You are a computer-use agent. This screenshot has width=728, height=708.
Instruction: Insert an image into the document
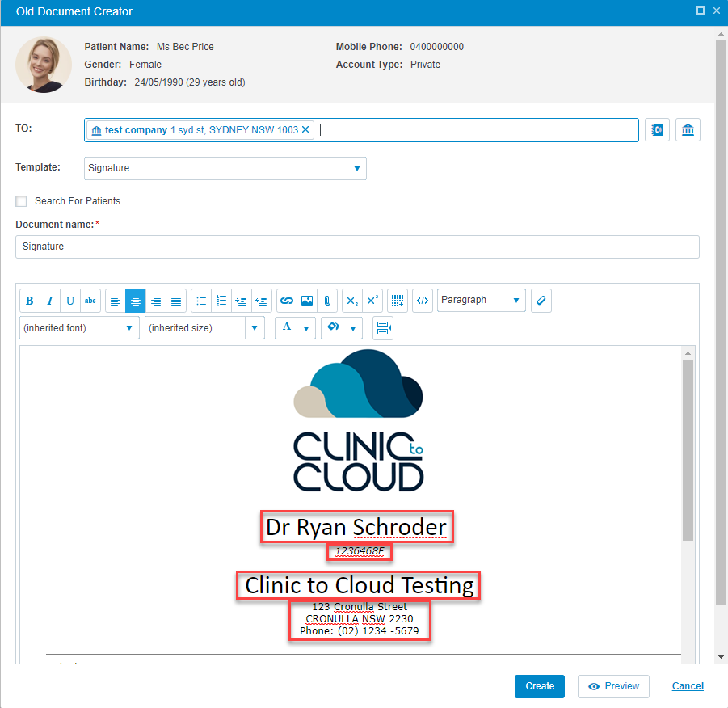(307, 301)
